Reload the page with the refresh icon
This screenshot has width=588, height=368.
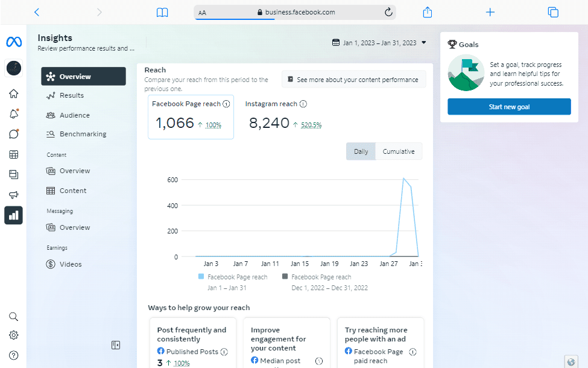(388, 12)
